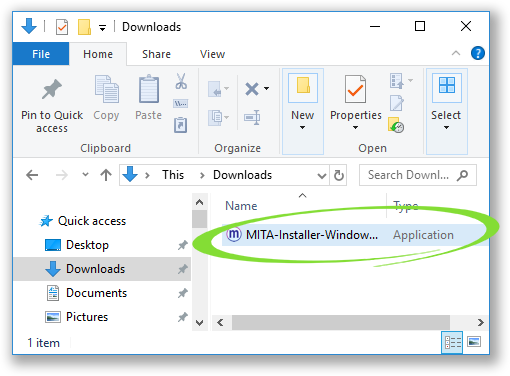Switch to Details view in status bar
This screenshot has height=376, width=510.
(x=452, y=342)
